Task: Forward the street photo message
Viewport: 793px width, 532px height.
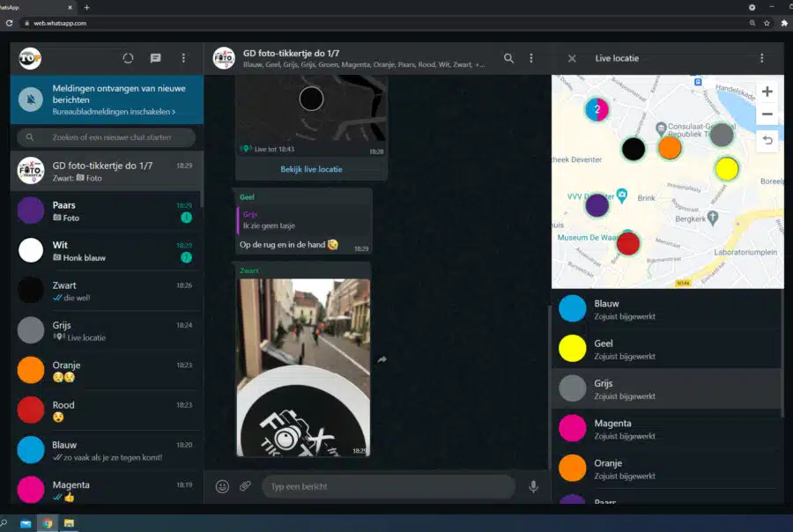Action: pos(382,359)
